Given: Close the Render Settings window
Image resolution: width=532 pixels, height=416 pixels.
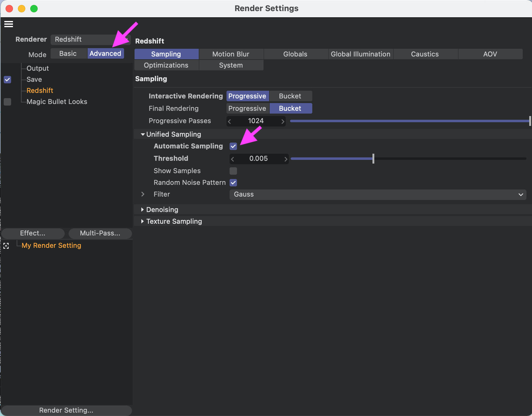Looking at the screenshot, I should pyautogui.click(x=9, y=9).
